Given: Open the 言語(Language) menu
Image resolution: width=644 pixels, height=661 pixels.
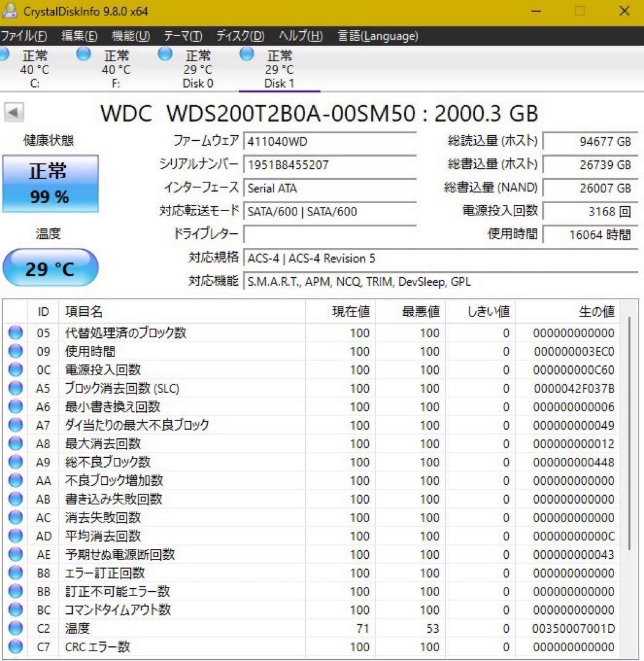Looking at the screenshot, I should [x=378, y=36].
